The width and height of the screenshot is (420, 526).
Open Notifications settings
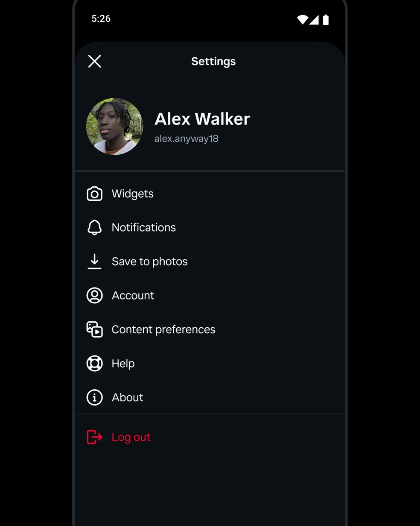click(x=143, y=228)
